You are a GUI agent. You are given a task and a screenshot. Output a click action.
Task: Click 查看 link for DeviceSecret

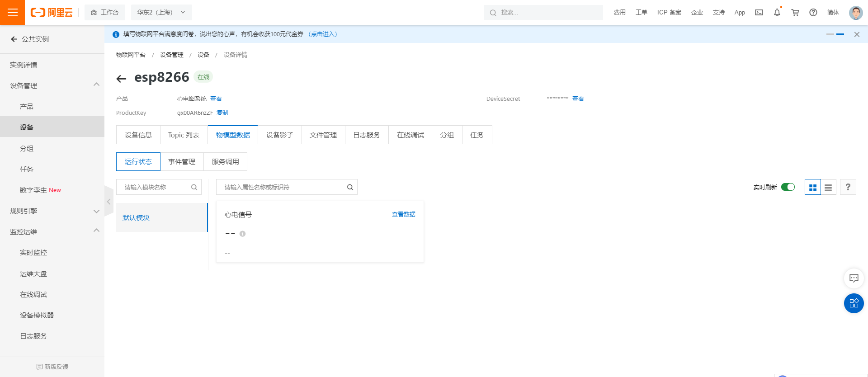pyautogui.click(x=578, y=99)
